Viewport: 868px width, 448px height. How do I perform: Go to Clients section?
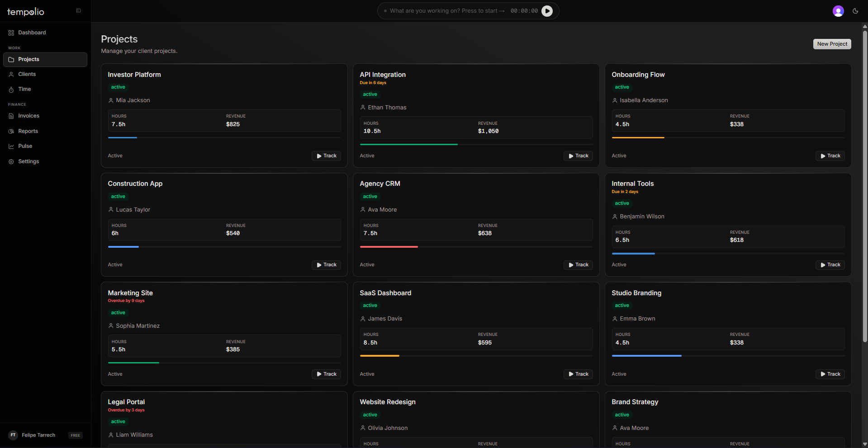(45, 74)
